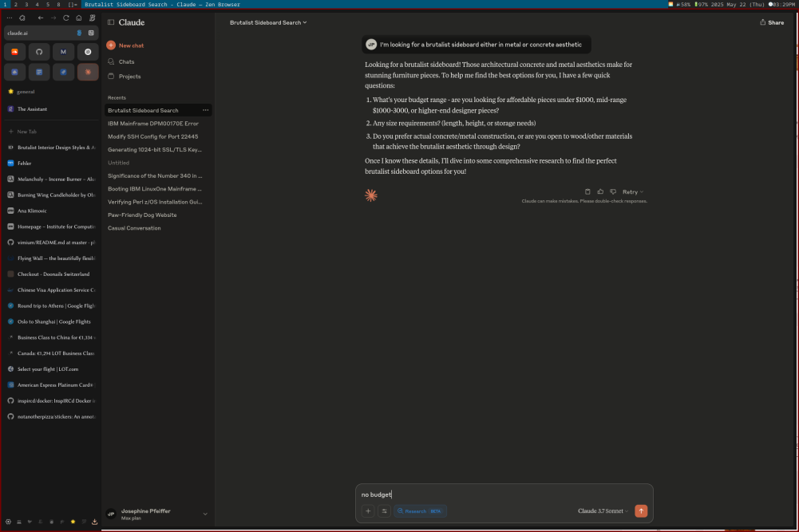This screenshot has height=532, width=799.
Task: Collapse the Claude sidebar panel icon
Action: 111,22
